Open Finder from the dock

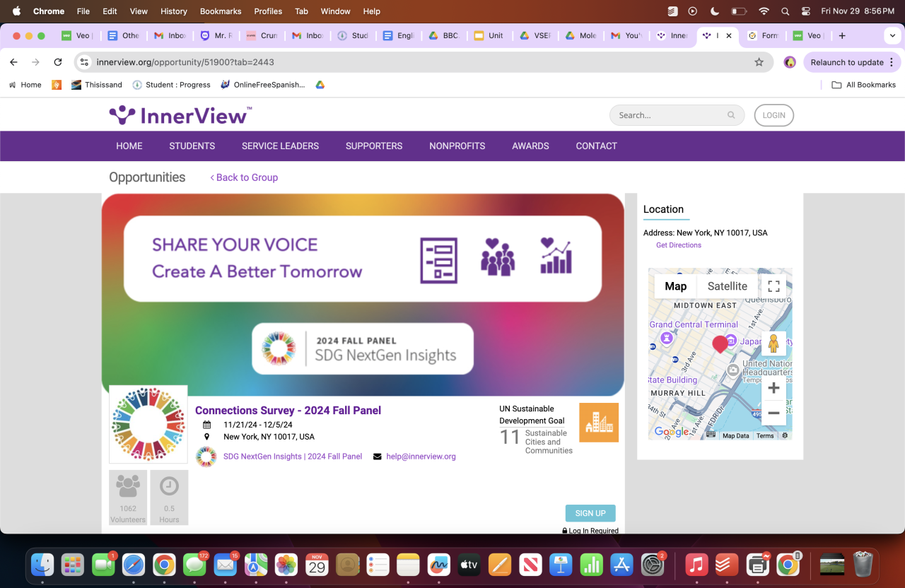pos(43,564)
